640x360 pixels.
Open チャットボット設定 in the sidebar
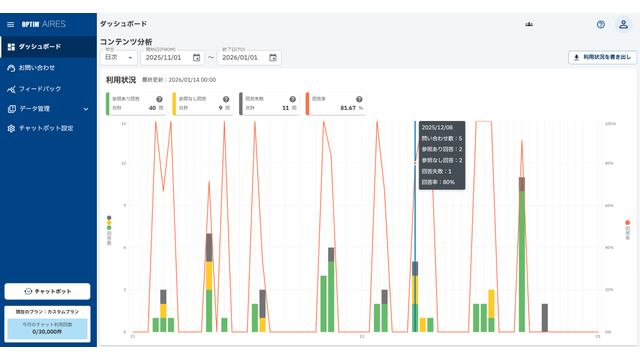(x=49, y=129)
